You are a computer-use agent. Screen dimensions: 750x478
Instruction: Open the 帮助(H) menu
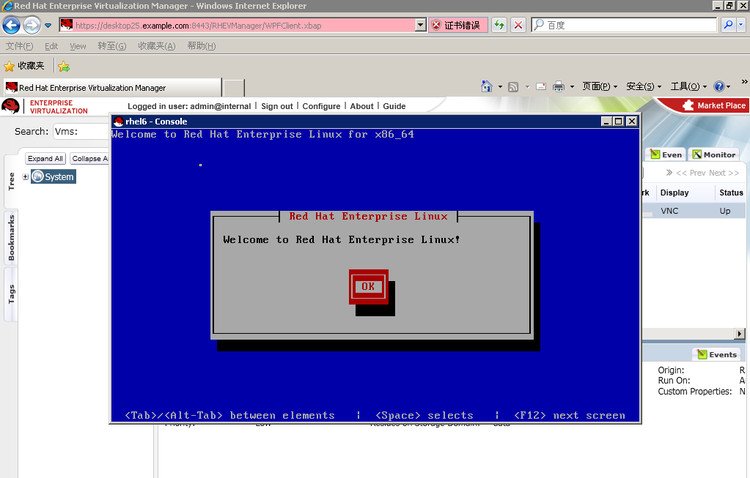pos(201,46)
